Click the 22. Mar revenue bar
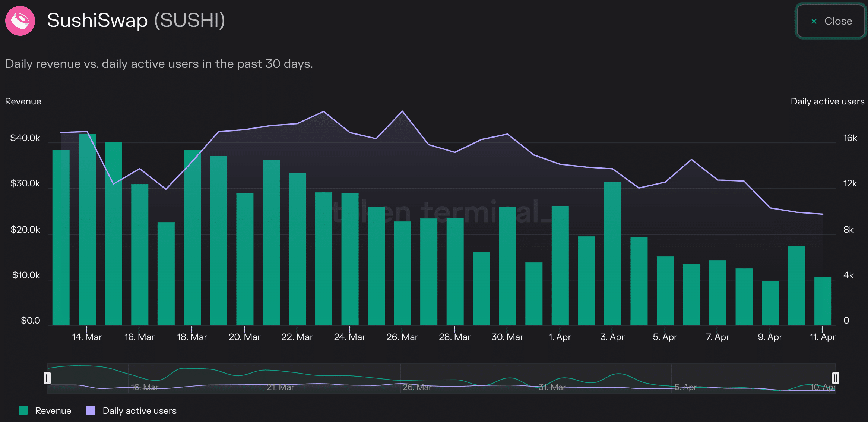The image size is (868, 422). click(297, 249)
